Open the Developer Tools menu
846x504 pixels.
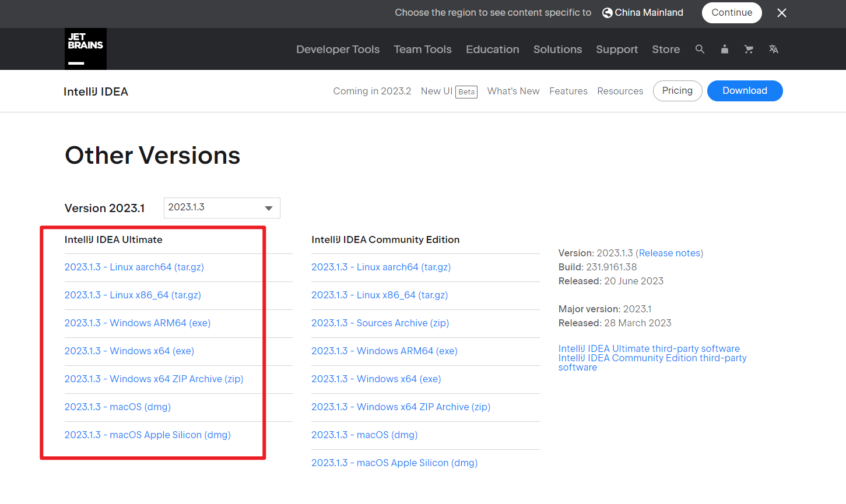point(338,50)
